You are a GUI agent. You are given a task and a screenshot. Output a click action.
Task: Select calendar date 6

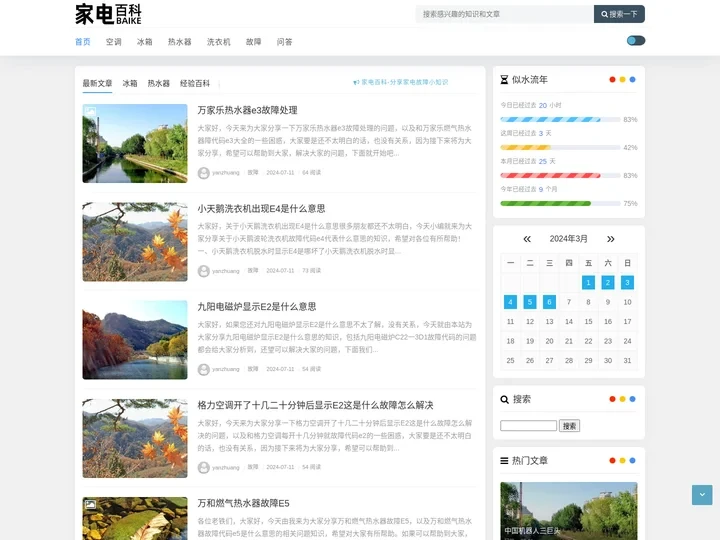click(549, 302)
